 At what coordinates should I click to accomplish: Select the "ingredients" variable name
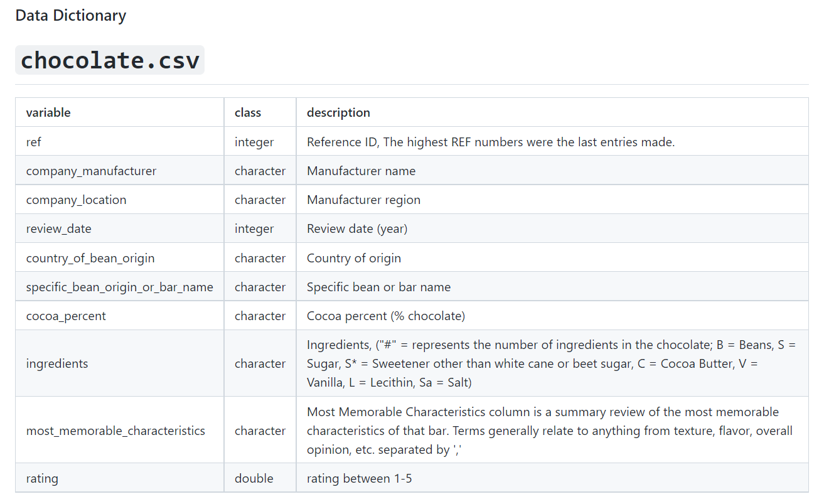click(57, 363)
